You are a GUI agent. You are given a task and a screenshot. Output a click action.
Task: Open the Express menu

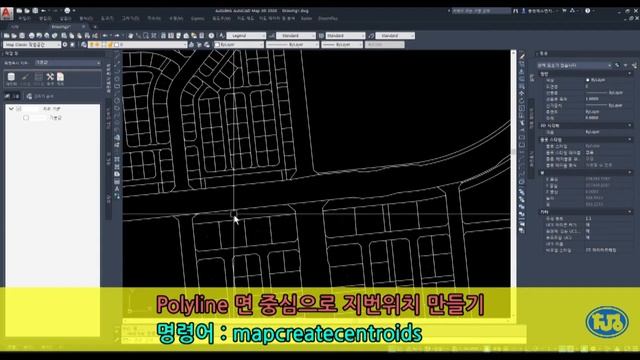point(197,19)
